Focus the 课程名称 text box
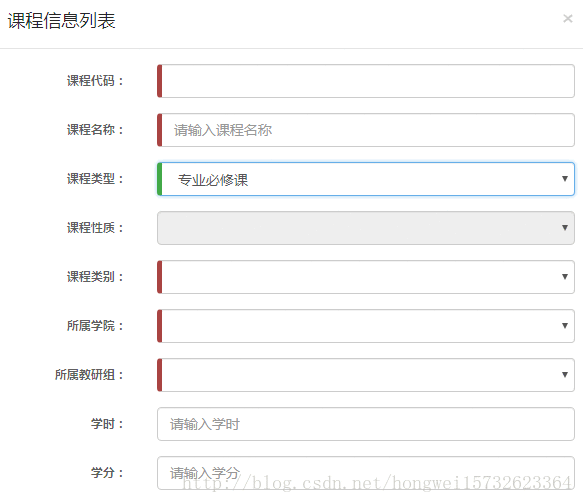583x503 pixels. (x=366, y=130)
